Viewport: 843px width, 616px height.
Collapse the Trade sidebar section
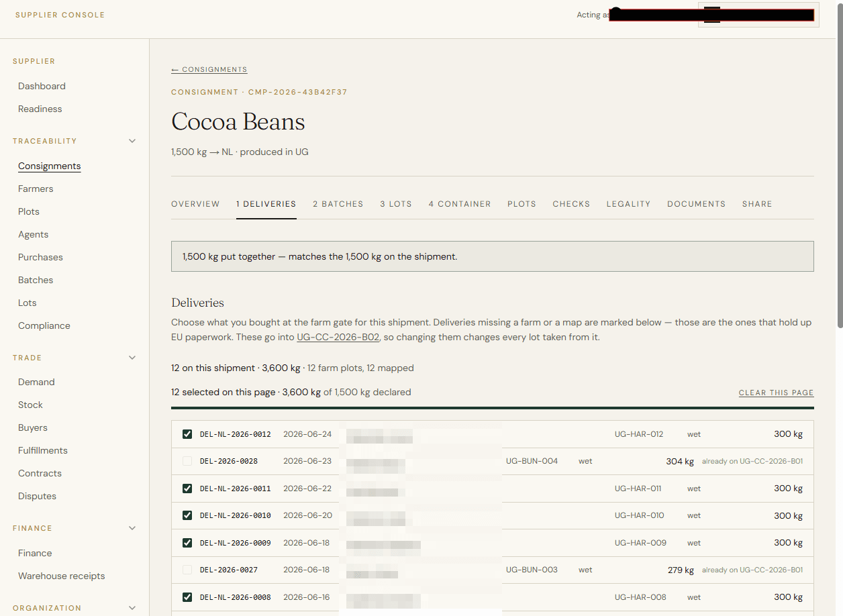click(x=132, y=358)
